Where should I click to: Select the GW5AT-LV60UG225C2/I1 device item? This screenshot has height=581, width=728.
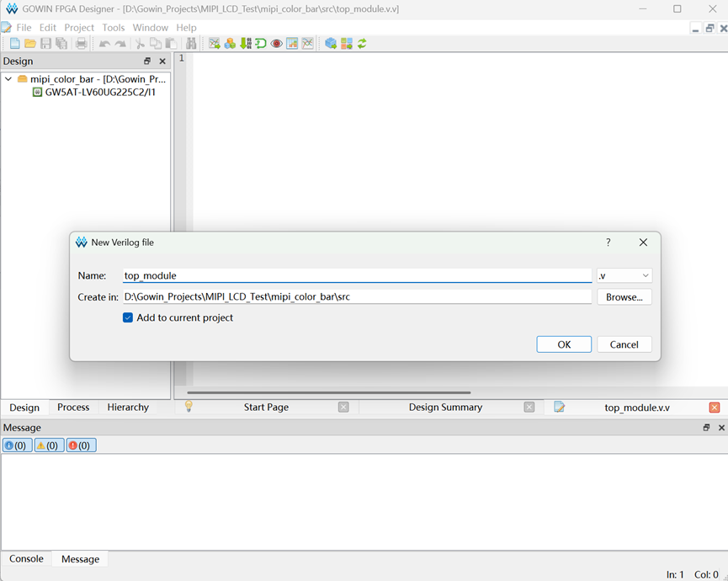[x=100, y=92]
